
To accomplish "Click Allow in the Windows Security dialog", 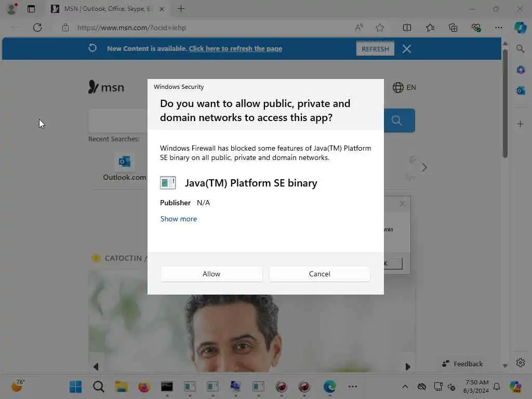I will (x=211, y=274).
